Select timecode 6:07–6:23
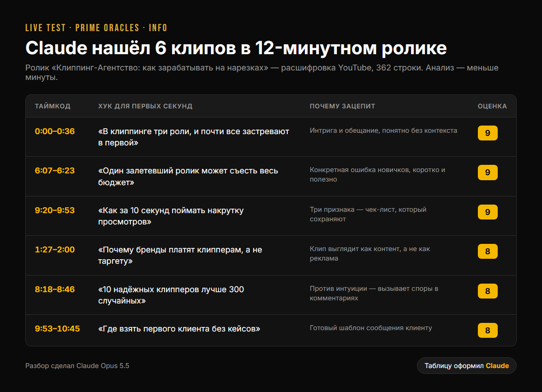Viewport: 542px width, 392px height. pyautogui.click(x=55, y=171)
